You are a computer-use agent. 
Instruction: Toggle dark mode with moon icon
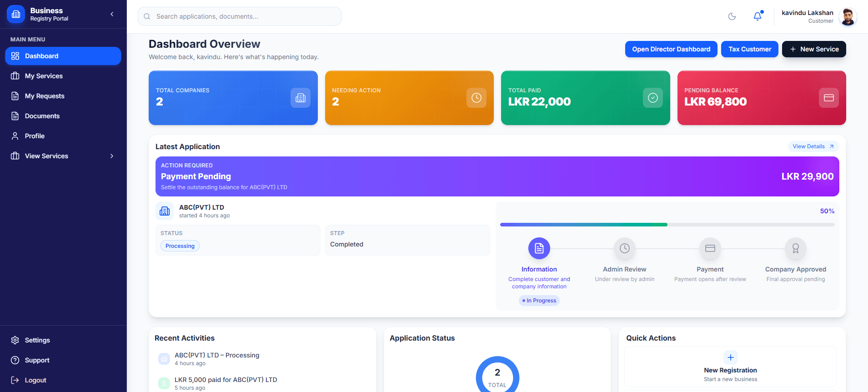732,16
